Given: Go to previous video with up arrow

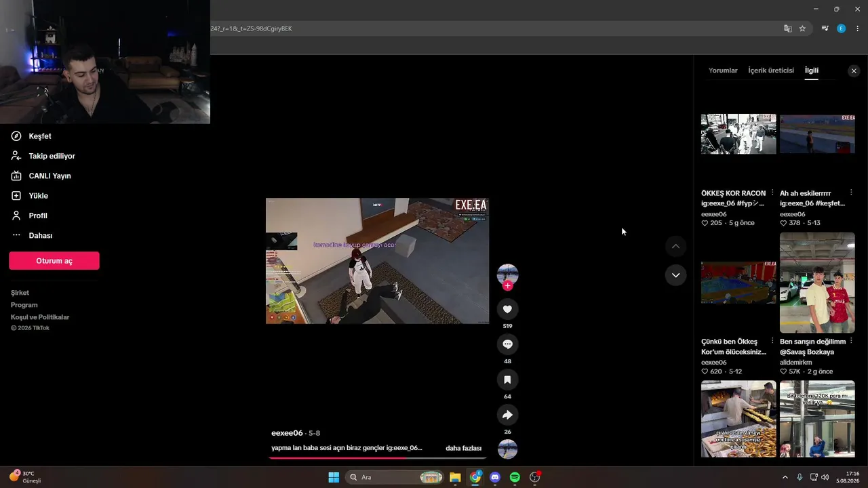Looking at the screenshot, I should point(675,246).
